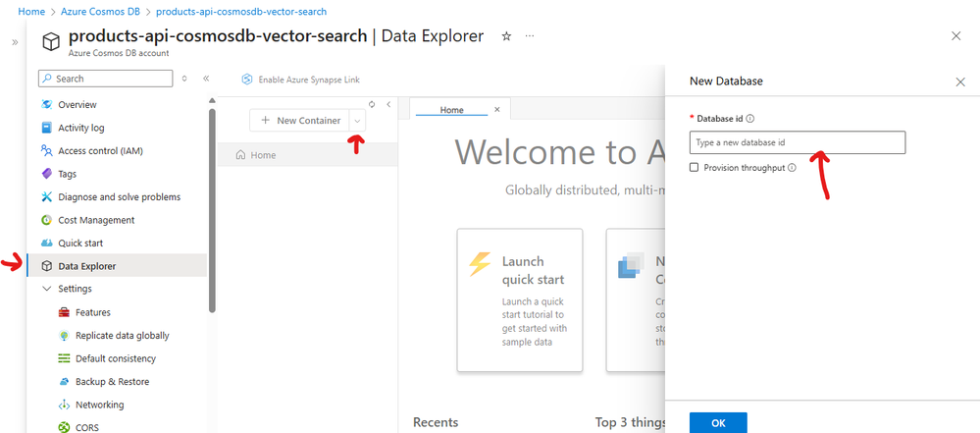The image size is (980, 433).
Task: Click the Home icon in resource tree
Action: point(240,155)
